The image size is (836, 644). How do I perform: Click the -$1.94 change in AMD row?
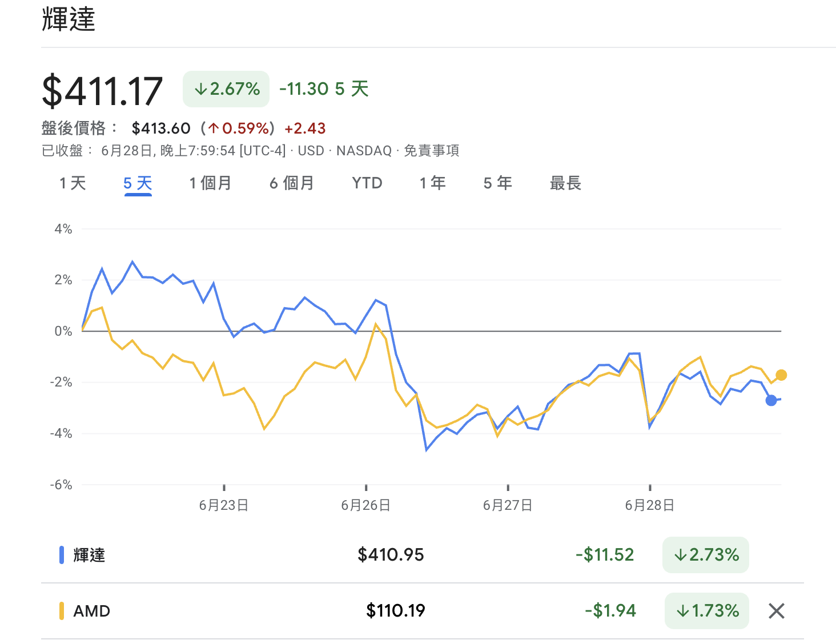pos(610,611)
